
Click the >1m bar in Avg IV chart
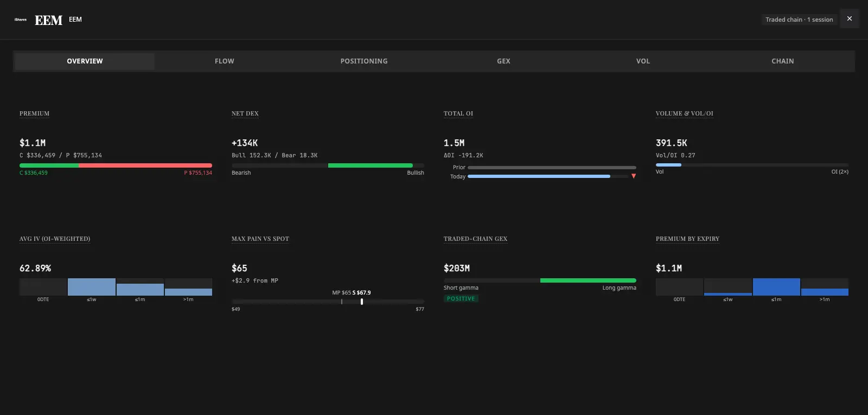click(x=188, y=292)
